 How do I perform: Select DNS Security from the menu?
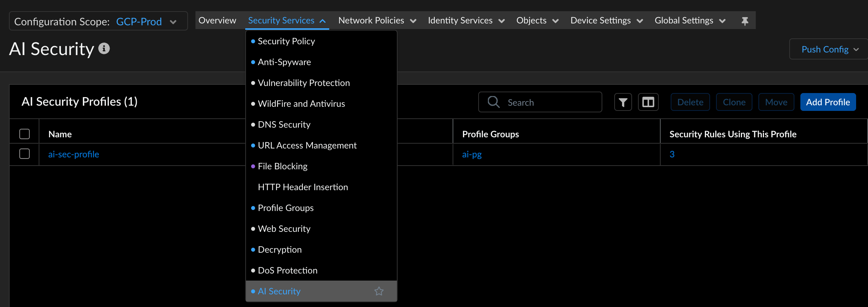284,125
